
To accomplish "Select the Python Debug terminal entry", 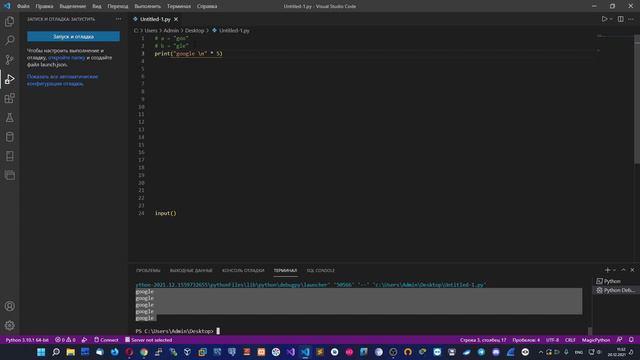I will (616, 290).
